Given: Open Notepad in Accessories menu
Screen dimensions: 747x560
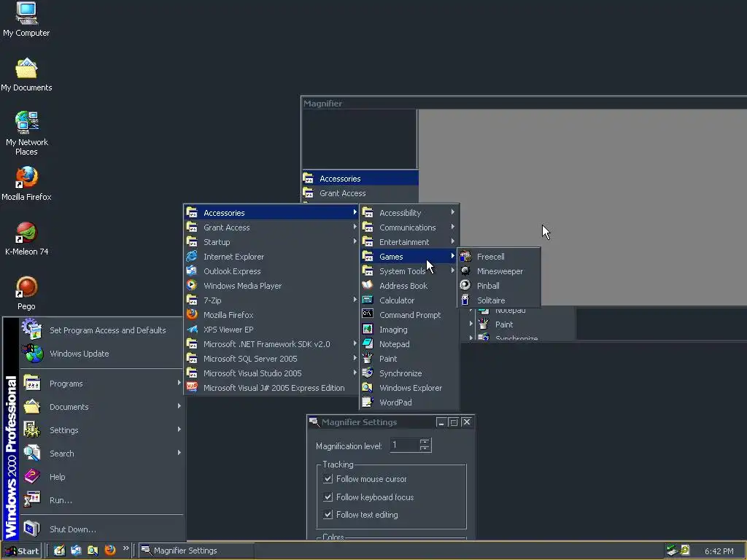Looking at the screenshot, I should point(409,344).
